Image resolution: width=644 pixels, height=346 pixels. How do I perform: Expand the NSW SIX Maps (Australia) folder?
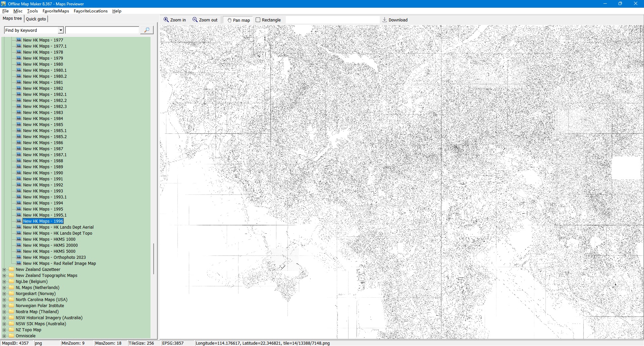tap(4, 324)
